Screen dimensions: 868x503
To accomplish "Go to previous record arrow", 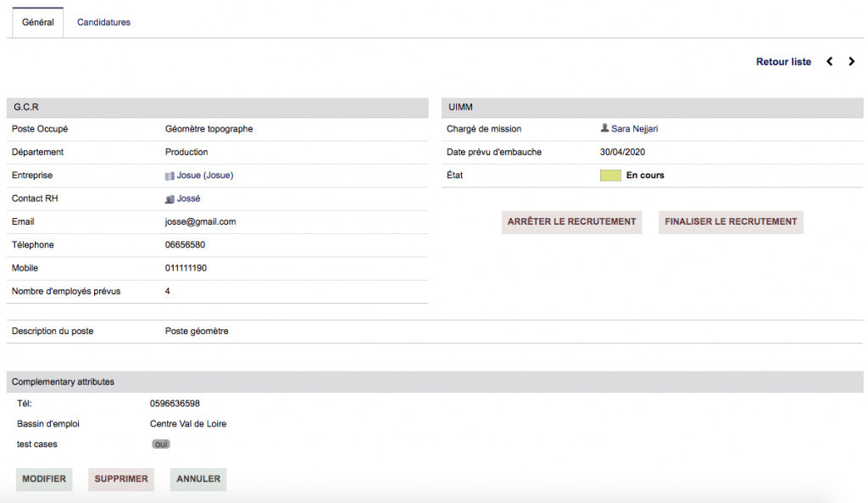I will point(829,61).
